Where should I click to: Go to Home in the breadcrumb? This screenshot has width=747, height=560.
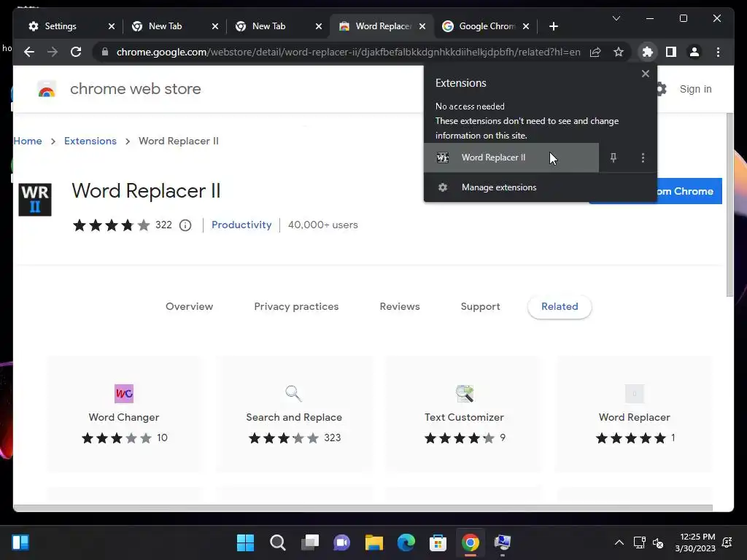tap(28, 141)
